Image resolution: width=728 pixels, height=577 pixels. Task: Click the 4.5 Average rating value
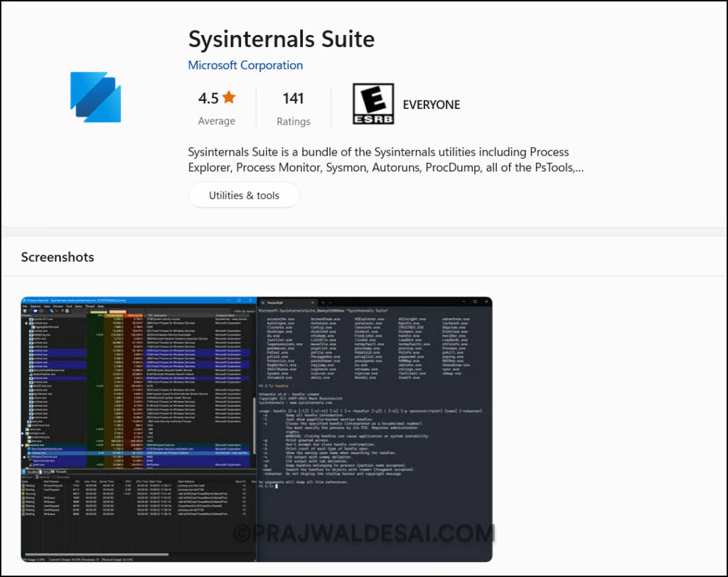pos(208,98)
